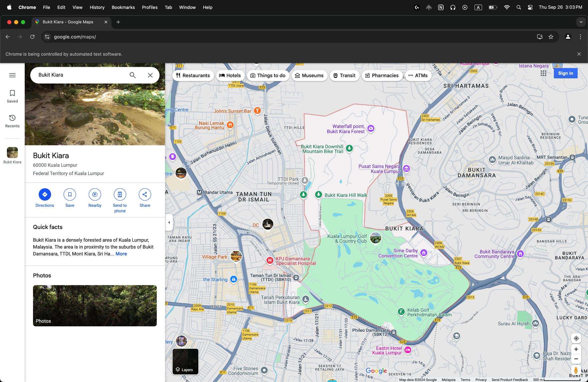This screenshot has height=382, width=588.
Task: Reload the page in Chrome
Action: [32, 37]
